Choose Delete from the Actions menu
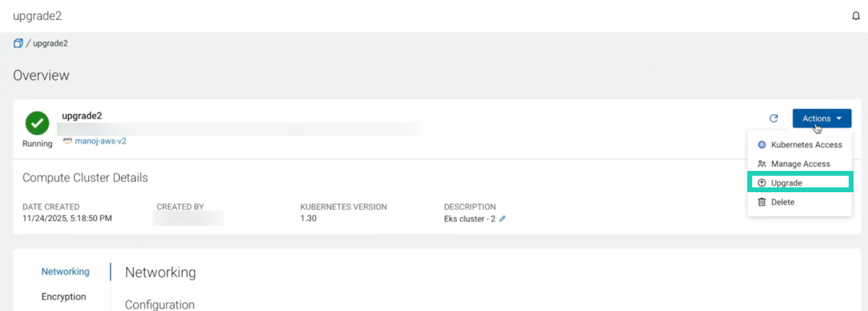The image size is (868, 311). 783,202
